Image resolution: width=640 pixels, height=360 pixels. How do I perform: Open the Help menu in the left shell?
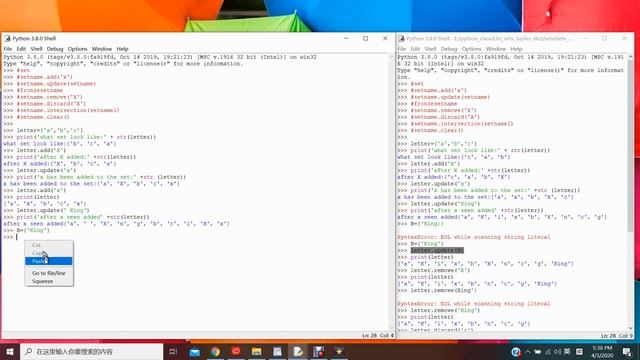pyautogui.click(x=122, y=49)
